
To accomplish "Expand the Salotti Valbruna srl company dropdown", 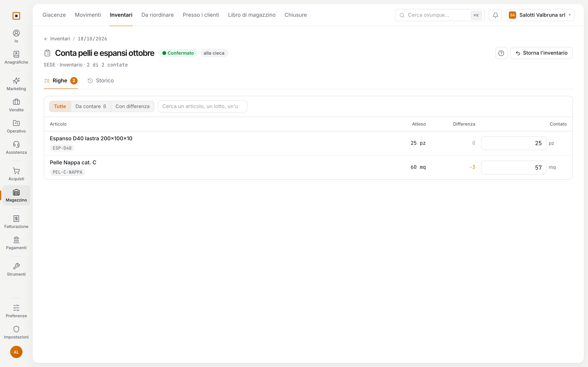I will coord(540,15).
